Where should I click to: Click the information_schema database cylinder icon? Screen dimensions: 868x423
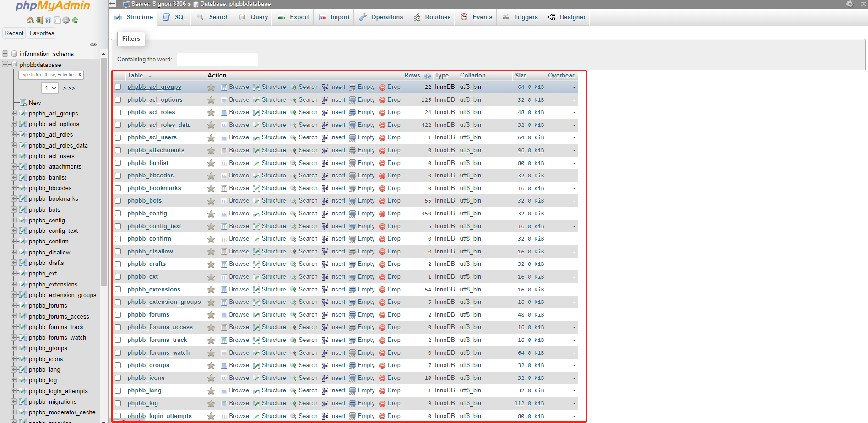pyautogui.click(x=14, y=54)
